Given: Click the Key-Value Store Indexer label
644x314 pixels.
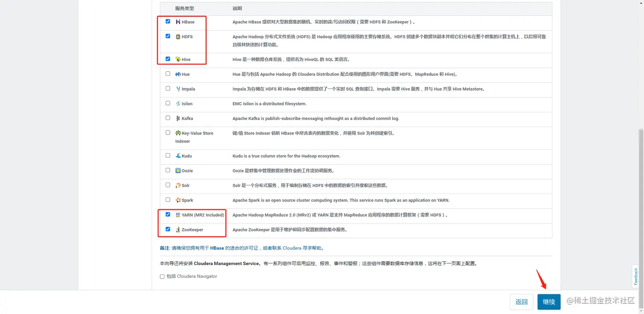Looking at the screenshot, I should coord(194,137).
